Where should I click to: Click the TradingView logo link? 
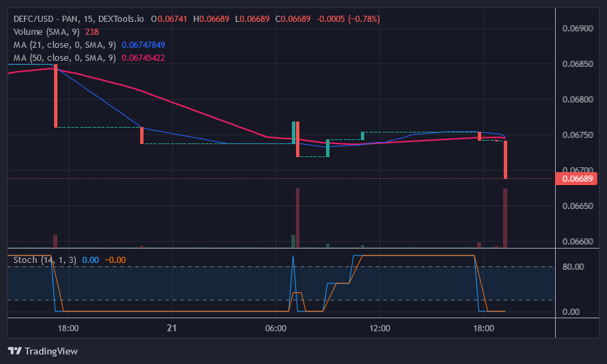click(x=43, y=351)
